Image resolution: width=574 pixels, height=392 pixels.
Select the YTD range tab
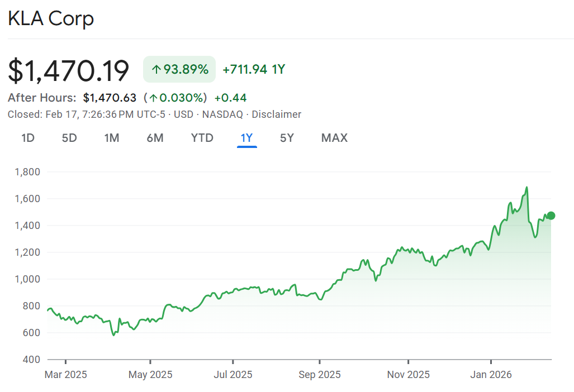[202, 138]
